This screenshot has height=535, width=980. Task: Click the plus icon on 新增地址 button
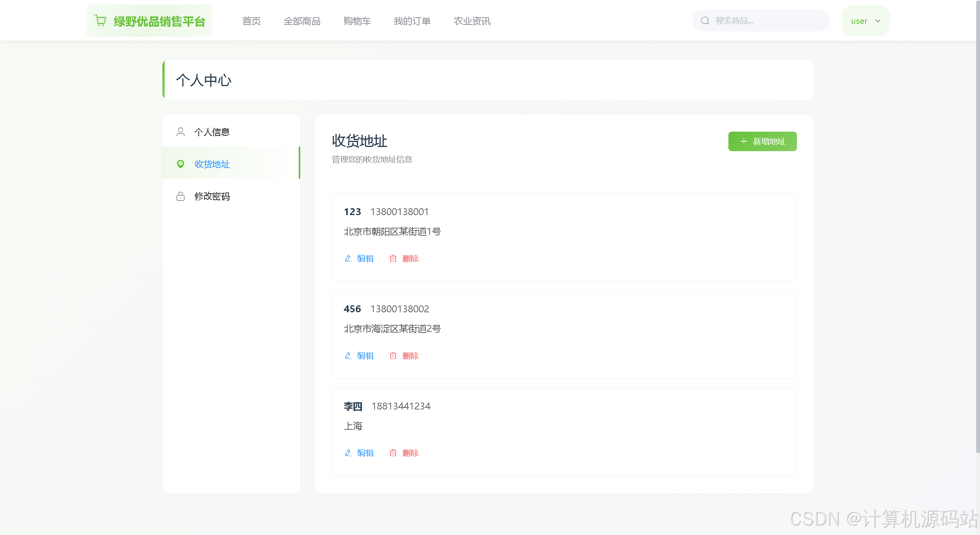click(x=744, y=142)
